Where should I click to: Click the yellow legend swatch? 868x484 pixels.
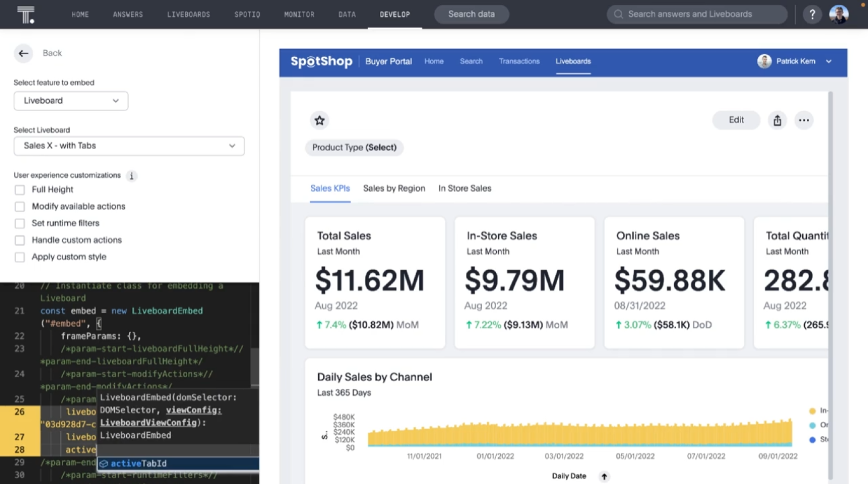[x=812, y=411]
